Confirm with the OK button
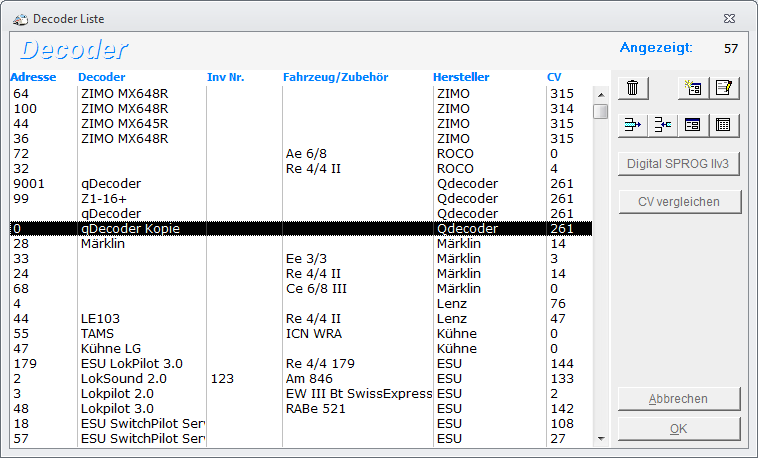Image resolution: width=758 pixels, height=458 pixels. 679,429
